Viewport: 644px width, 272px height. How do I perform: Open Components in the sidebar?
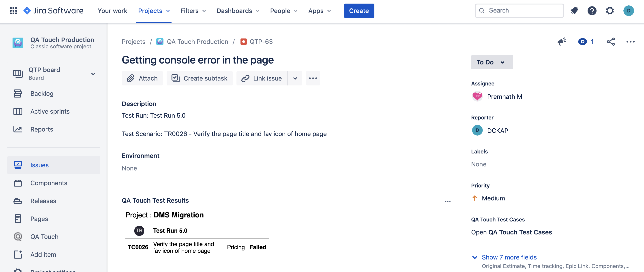point(54,183)
